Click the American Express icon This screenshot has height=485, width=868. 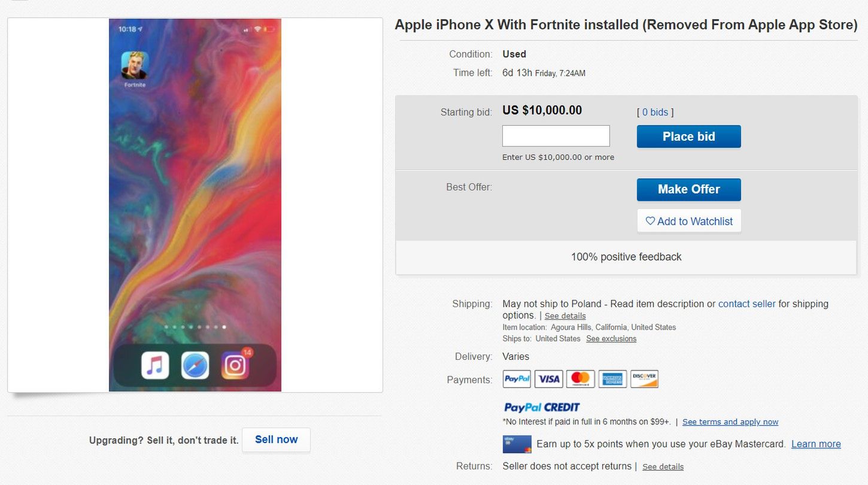612,379
